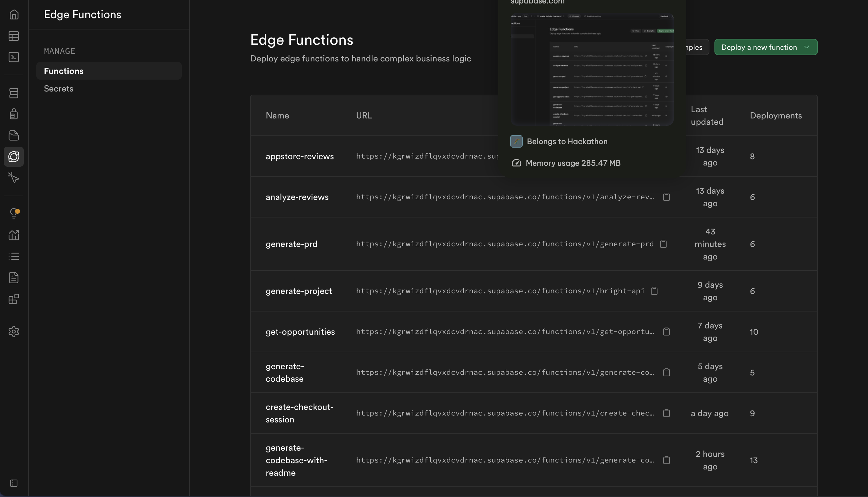Open the Integrations blocks icon
Viewport: 868px width, 497px height.
(x=14, y=299)
